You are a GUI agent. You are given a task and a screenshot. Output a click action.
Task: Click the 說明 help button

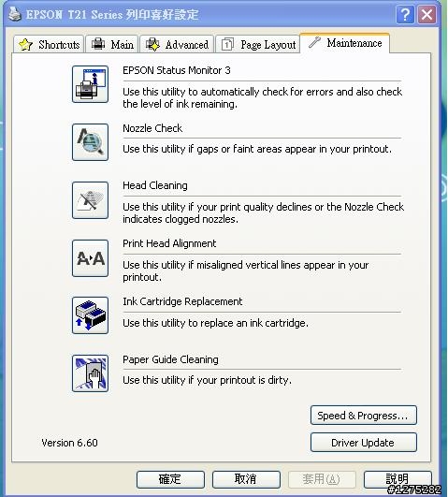click(397, 479)
